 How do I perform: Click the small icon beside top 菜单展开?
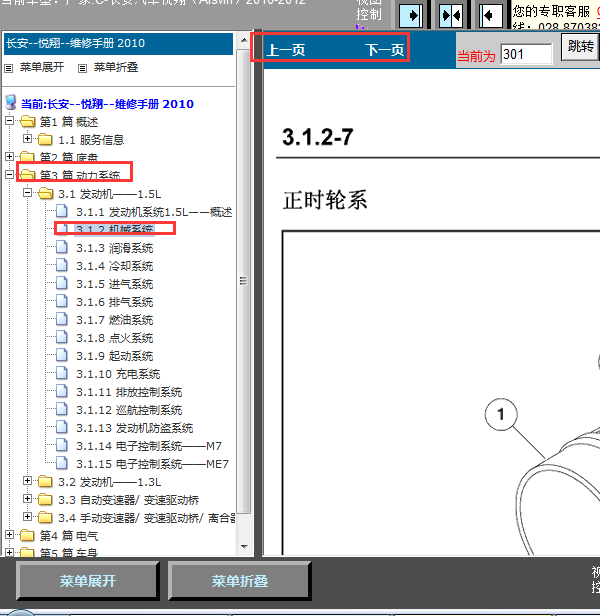coord(9,68)
